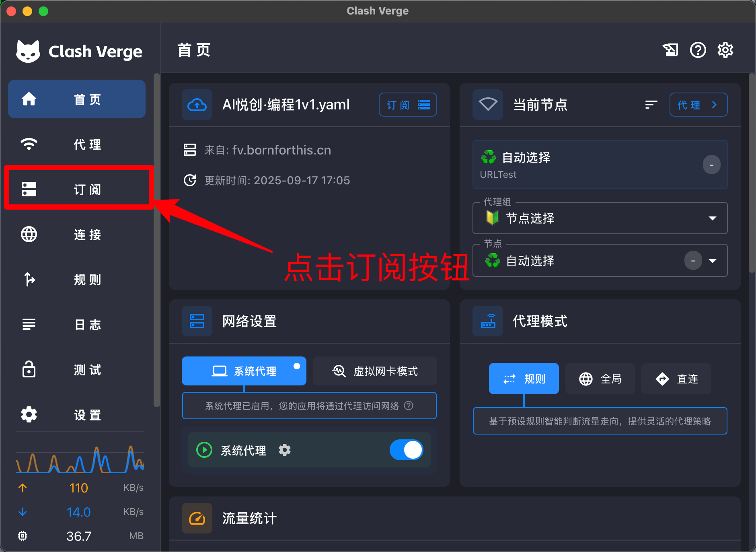Expand the 代理组 节点选择 dropdown
The height and width of the screenshot is (552, 756).
coord(600,218)
